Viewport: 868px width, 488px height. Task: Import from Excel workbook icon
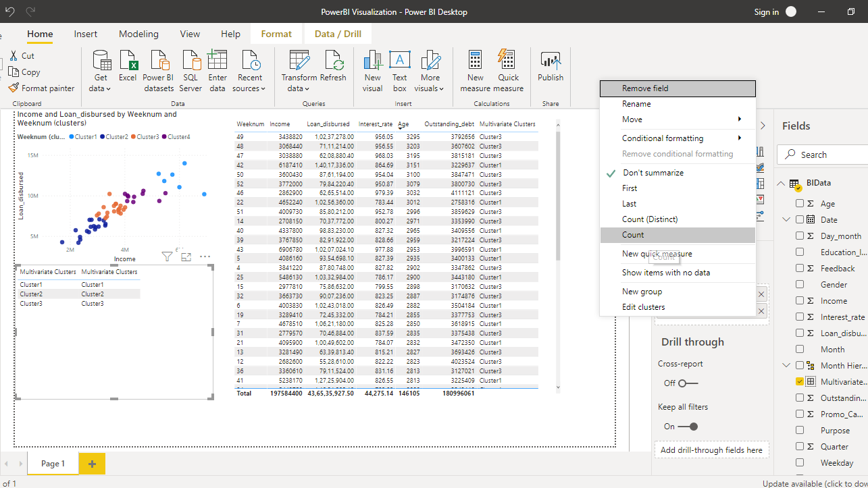coord(128,60)
